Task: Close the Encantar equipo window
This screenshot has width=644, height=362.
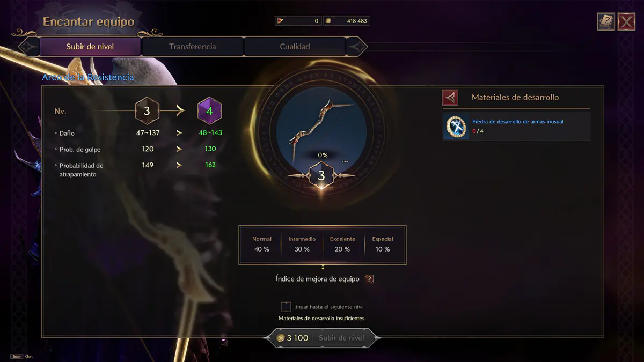Action: coord(626,21)
